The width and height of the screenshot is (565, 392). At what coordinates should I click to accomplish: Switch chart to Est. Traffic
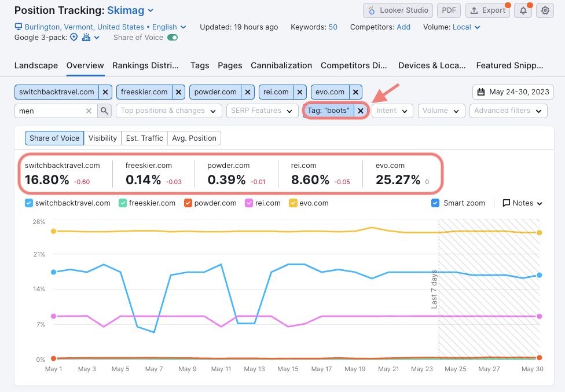coord(145,138)
